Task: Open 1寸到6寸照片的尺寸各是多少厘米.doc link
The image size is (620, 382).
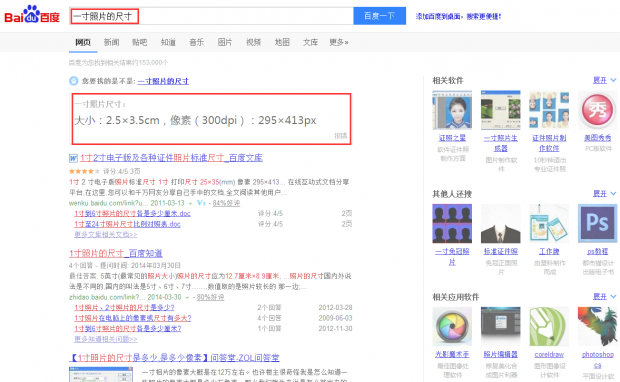Action: tap(132, 214)
